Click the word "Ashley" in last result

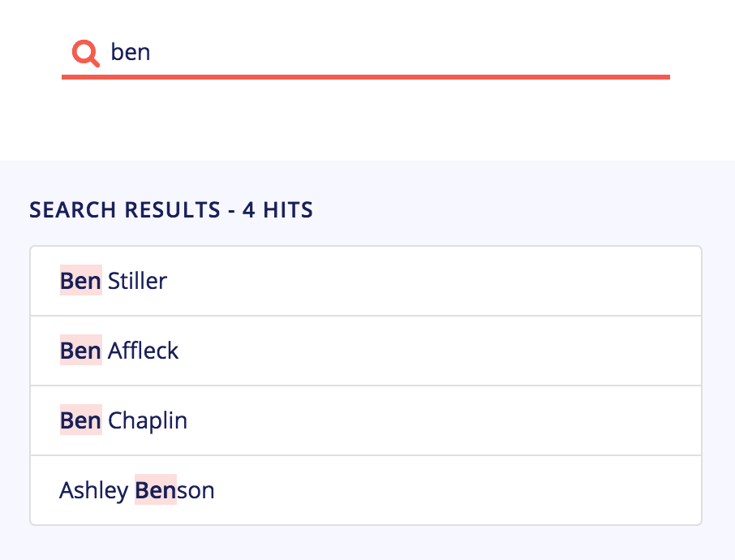(x=94, y=490)
